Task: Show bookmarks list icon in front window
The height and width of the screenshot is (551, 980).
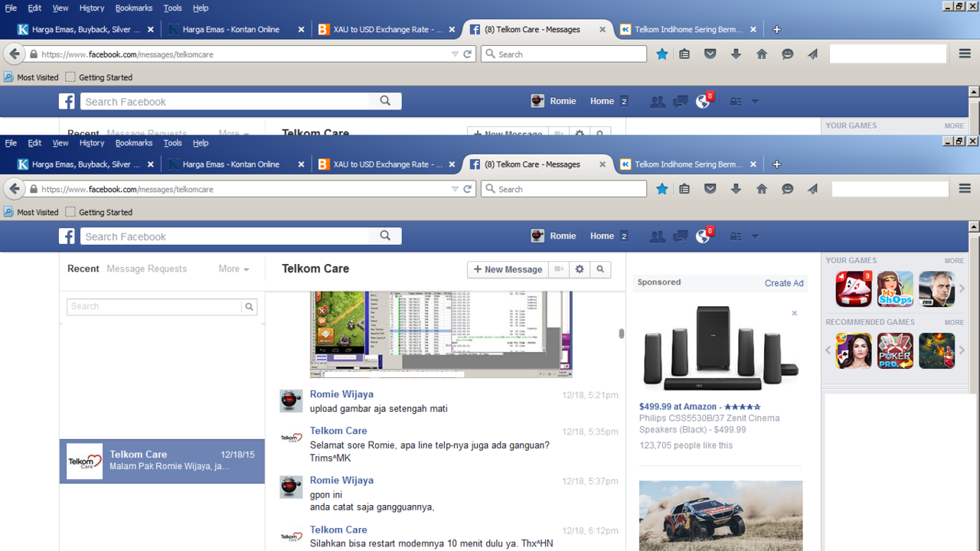Action: tap(684, 189)
